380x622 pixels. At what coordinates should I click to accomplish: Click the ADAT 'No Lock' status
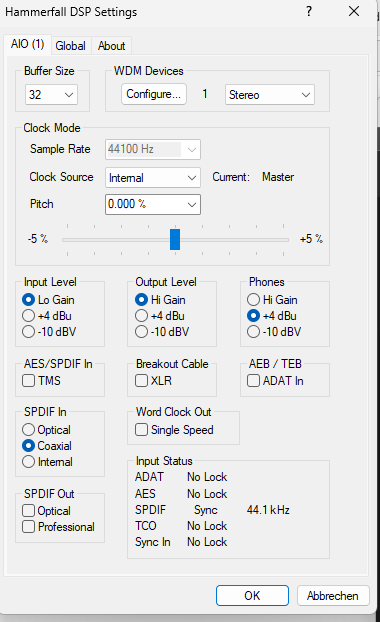click(207, 477)
